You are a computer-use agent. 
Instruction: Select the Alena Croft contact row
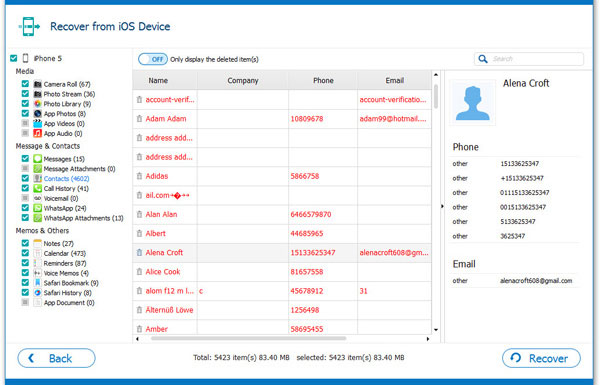coord(282,253)
